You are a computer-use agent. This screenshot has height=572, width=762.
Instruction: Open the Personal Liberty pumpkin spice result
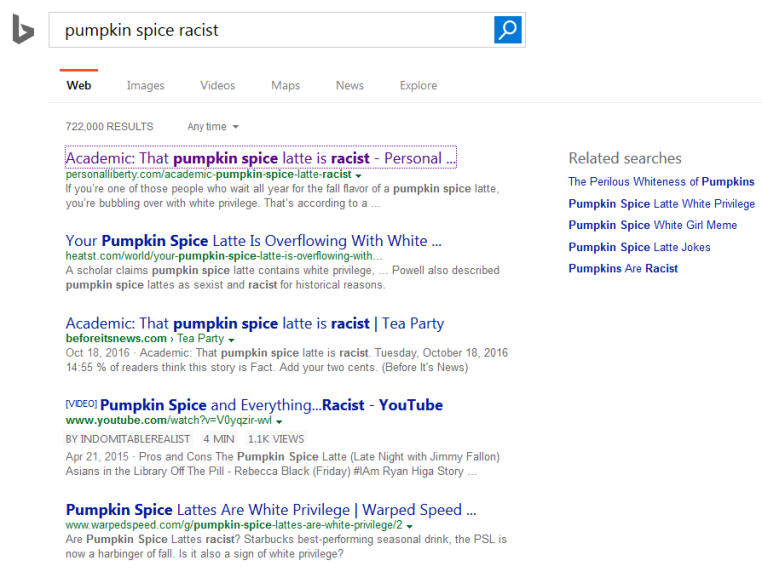pos(260,158)
